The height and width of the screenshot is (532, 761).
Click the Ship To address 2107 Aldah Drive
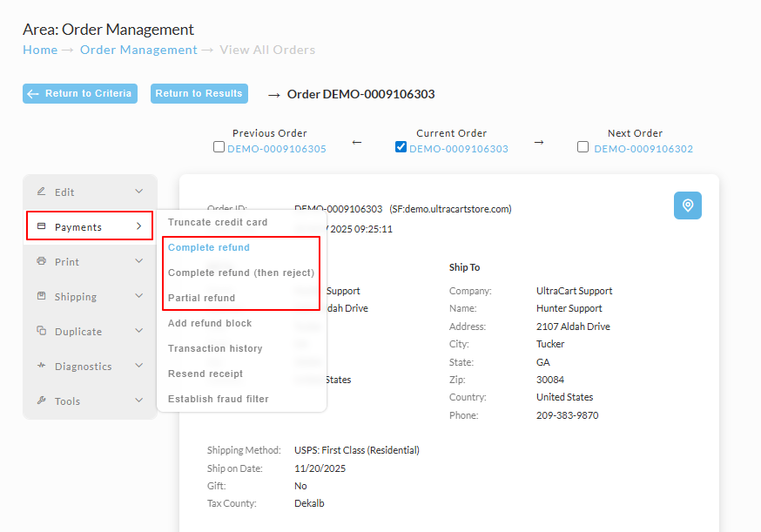click(x=573, y=327)
